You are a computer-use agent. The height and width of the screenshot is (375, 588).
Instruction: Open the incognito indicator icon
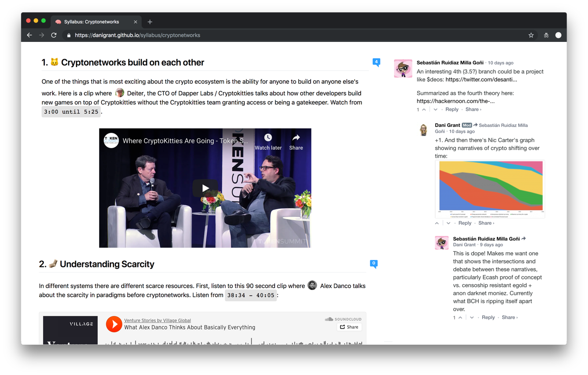click(546, 35)
